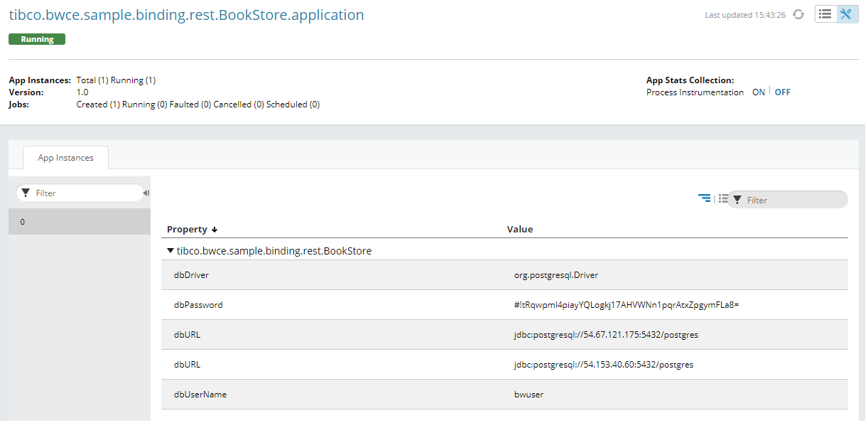Collapse tibco.bwce.sample.binding.rest.BookStore group

[x=170, y=250]
